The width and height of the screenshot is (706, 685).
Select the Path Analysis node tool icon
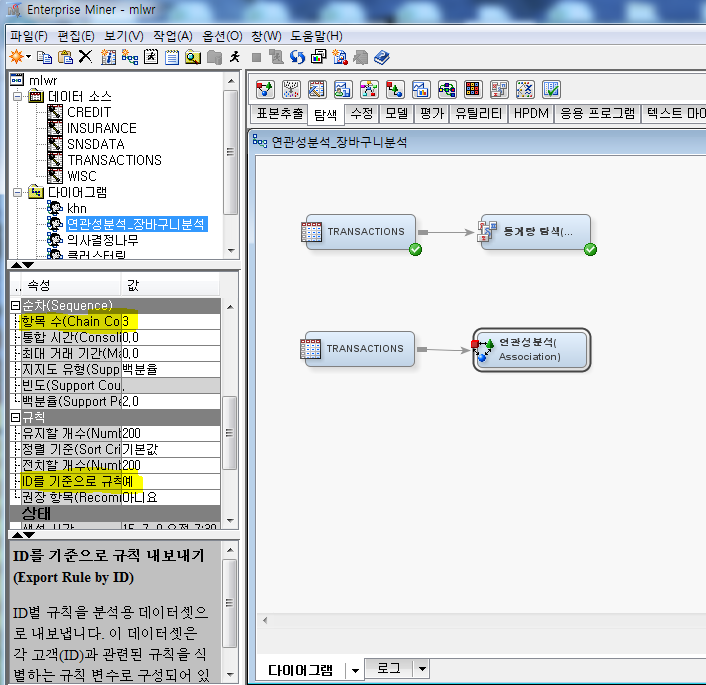tap(447, 89)
